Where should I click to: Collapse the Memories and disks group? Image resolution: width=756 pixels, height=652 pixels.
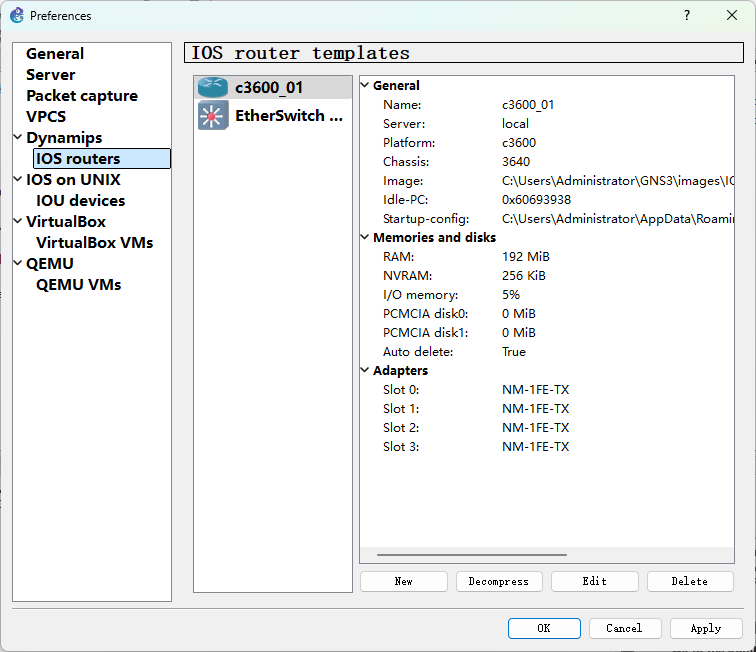(x=365, y=237)
